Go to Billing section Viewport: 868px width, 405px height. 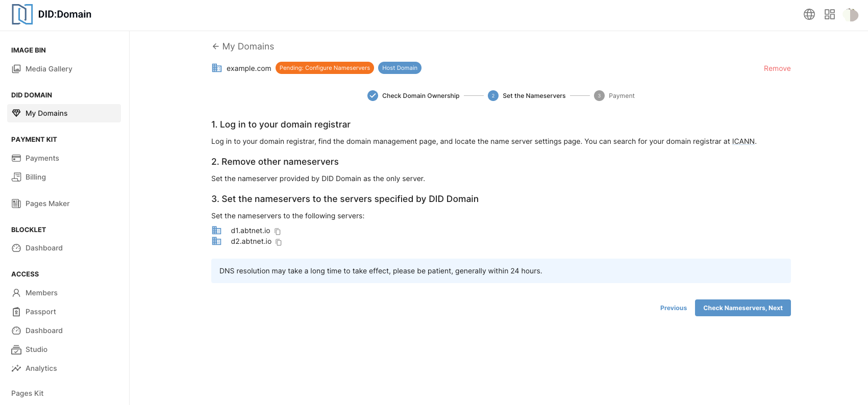pos(35,177)
